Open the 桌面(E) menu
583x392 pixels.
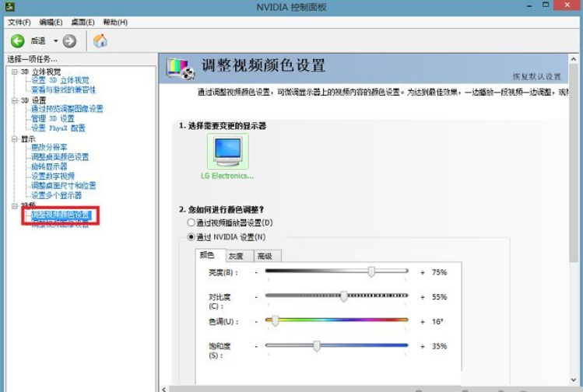click(83, 23)
